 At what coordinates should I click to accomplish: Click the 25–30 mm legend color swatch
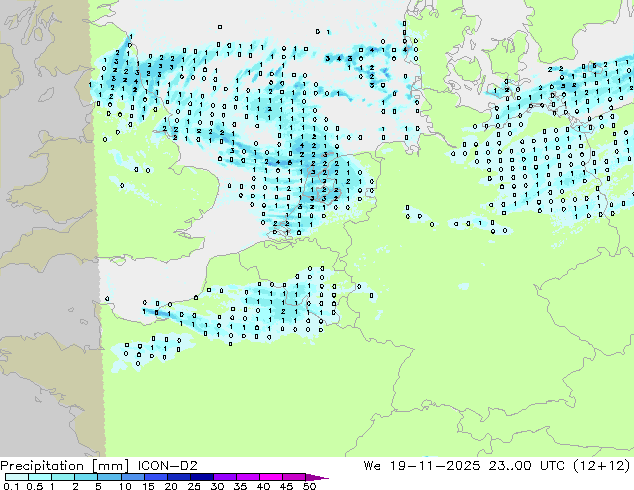click(202, 477)
